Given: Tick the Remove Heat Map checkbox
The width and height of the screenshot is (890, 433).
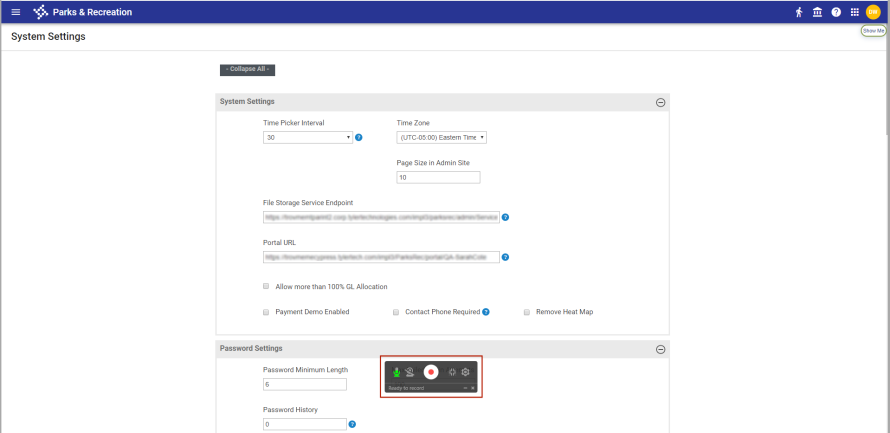Looking at the screenshot, I should click(x=526, y=312).
